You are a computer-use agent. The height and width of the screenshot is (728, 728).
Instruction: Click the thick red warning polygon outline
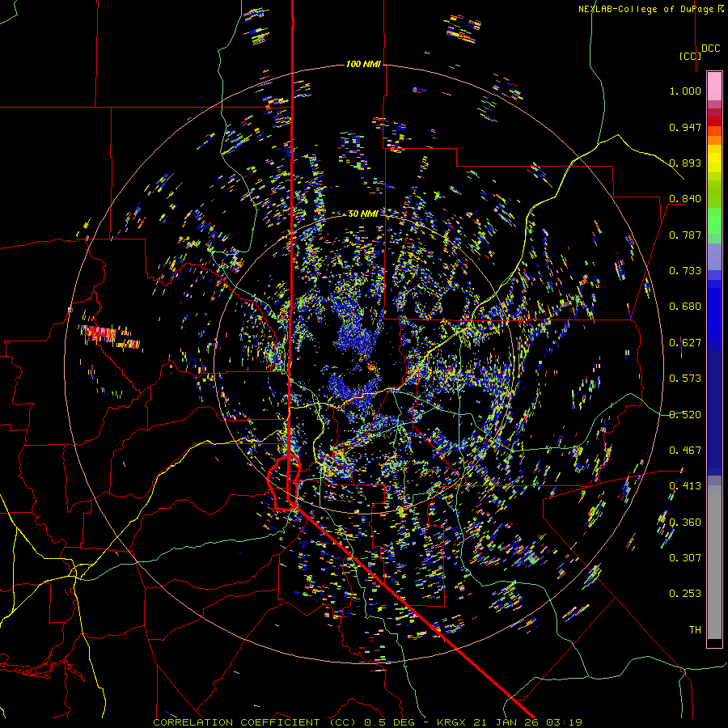284,484
